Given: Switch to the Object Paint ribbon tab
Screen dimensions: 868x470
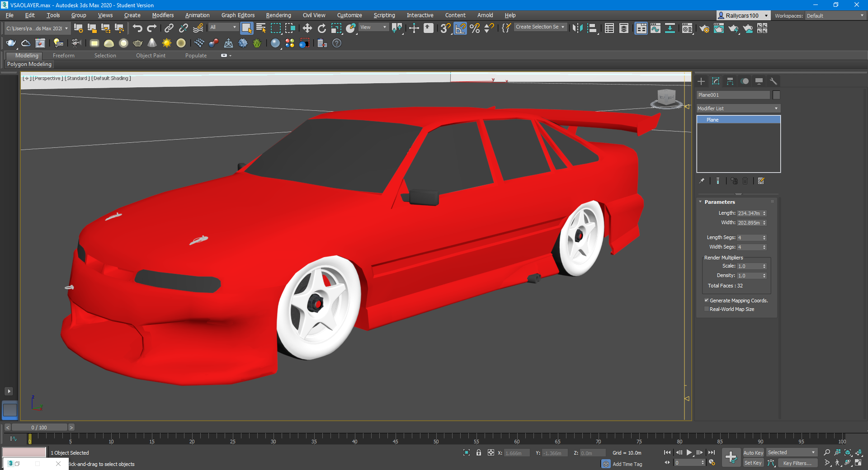Looking at the screenshot, I should click(x=151, y=56).
